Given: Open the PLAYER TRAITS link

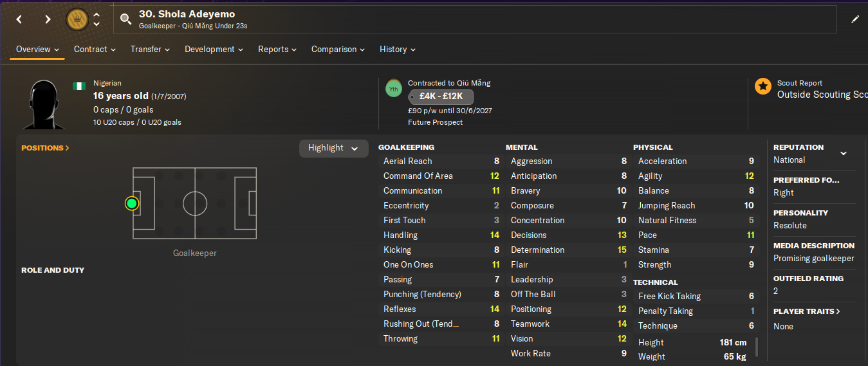Looking at the screenshot, I should 807,311.
